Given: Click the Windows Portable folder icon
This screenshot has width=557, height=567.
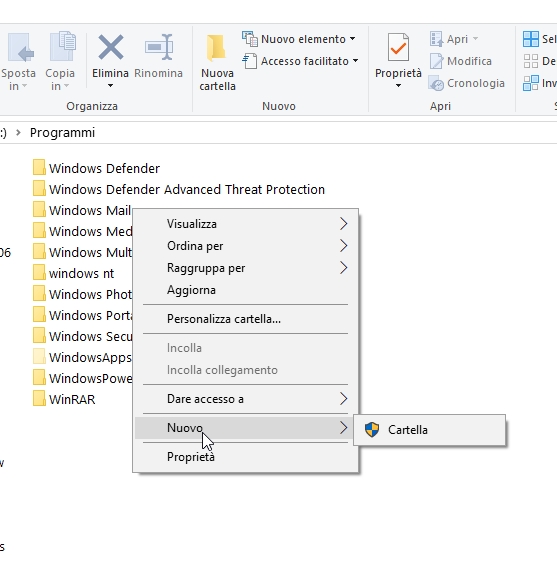Looking at the screenshot, I should coord(39,315).
